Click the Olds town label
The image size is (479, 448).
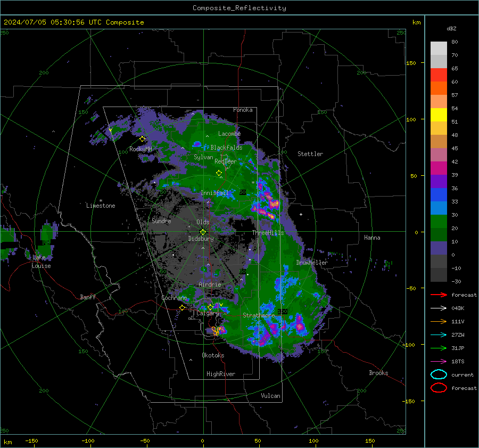pos(203,222)
